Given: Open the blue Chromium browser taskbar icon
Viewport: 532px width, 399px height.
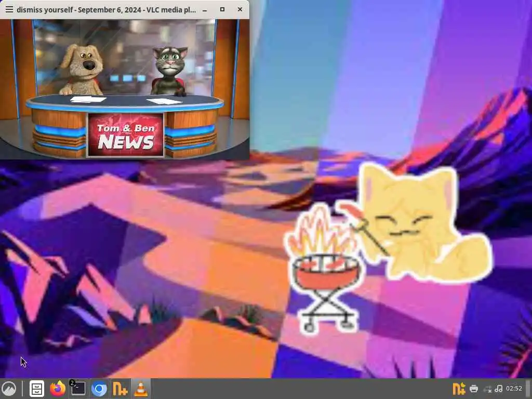Looking at the screenshot, I should click(99, 389).
